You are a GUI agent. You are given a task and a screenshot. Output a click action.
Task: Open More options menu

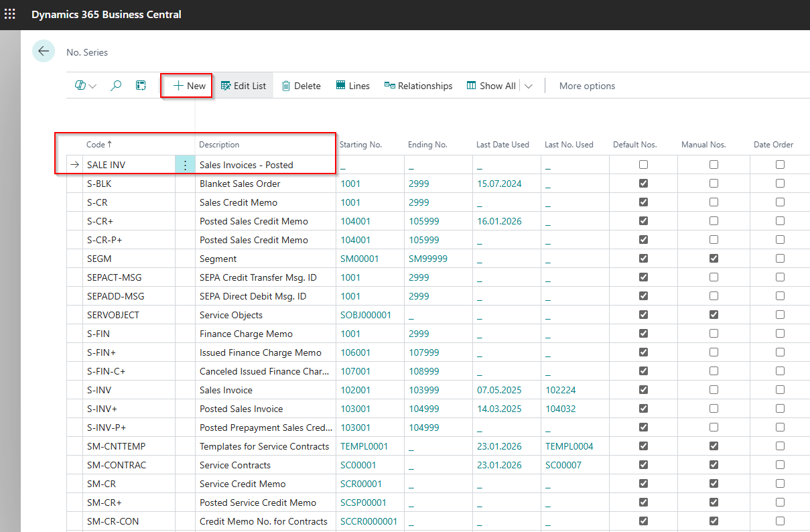(x=587, y=86)
